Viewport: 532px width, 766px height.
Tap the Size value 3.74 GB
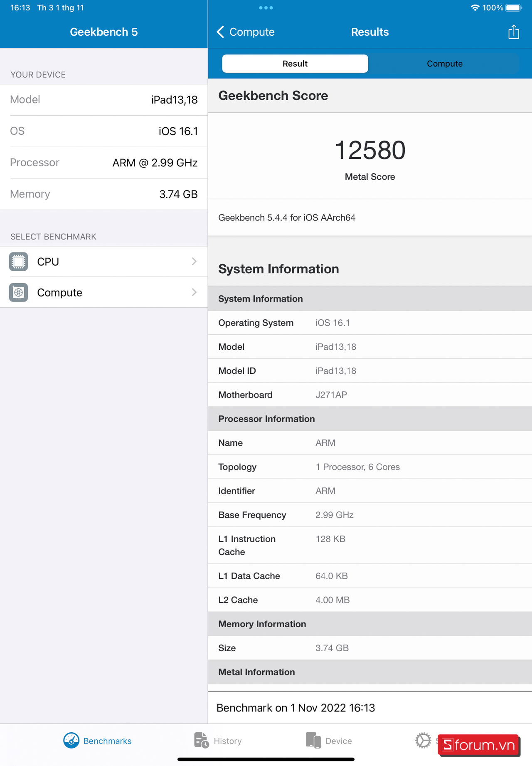click(332, 648)
